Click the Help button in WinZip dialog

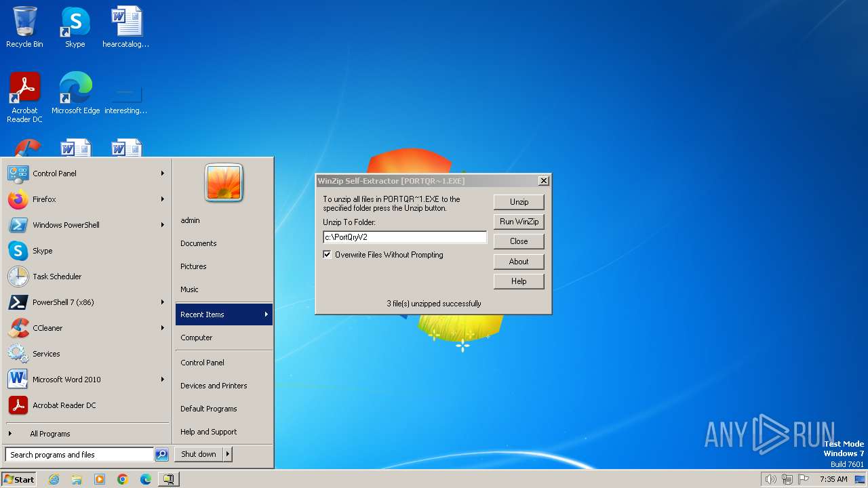click(x=519, y=281)
